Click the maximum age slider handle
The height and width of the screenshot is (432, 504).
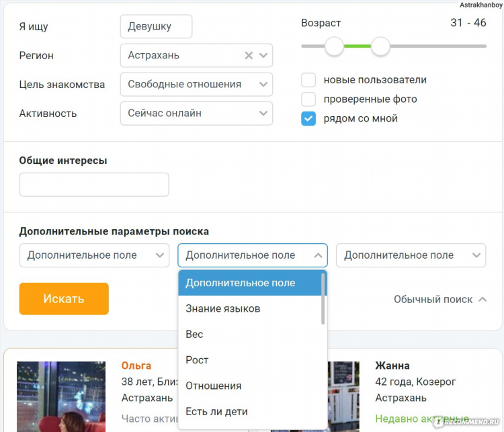(380, 46)
